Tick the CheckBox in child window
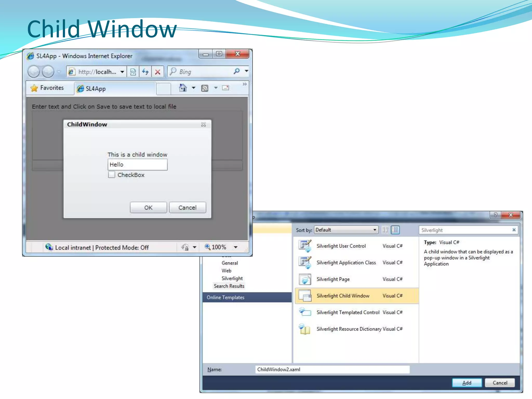Image resolution: width=532 pixels, height=399 pixels. click(x=112, y=175)
